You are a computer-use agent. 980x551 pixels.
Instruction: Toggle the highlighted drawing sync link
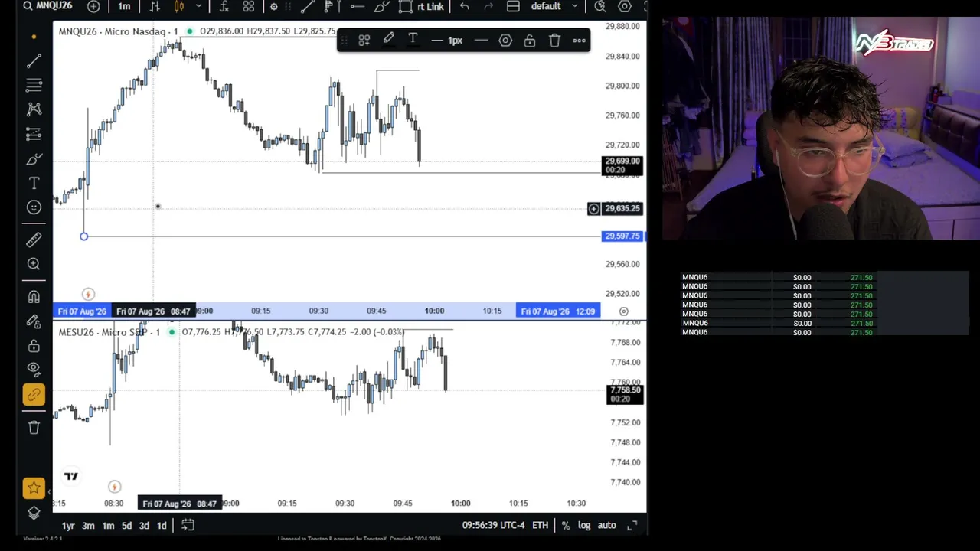(34, 395)
